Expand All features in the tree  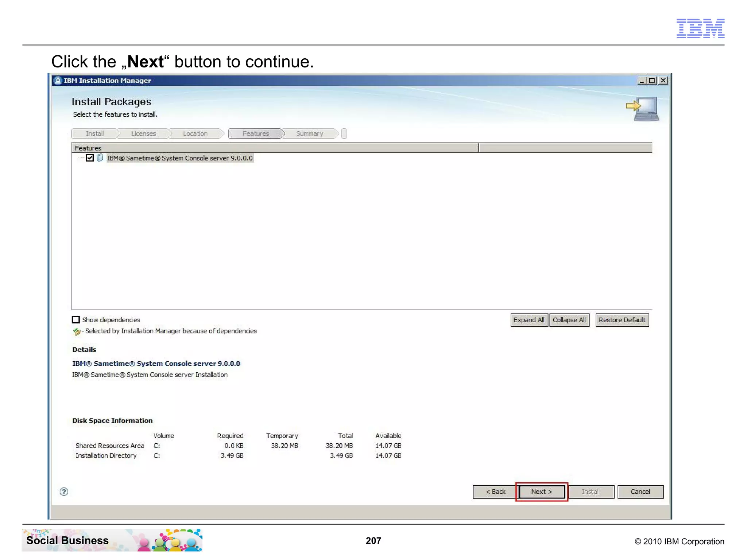pos(529,320)
